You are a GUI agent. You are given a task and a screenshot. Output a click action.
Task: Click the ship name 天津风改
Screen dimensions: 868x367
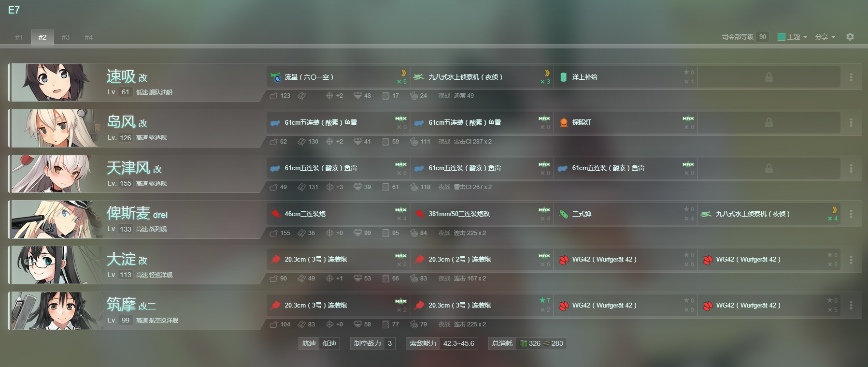(x=134, y=168)
